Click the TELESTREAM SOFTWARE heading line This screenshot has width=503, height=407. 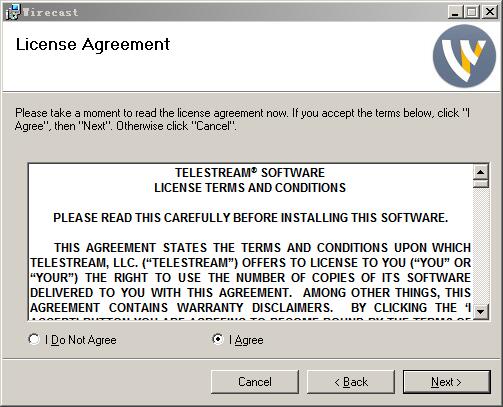250,173
